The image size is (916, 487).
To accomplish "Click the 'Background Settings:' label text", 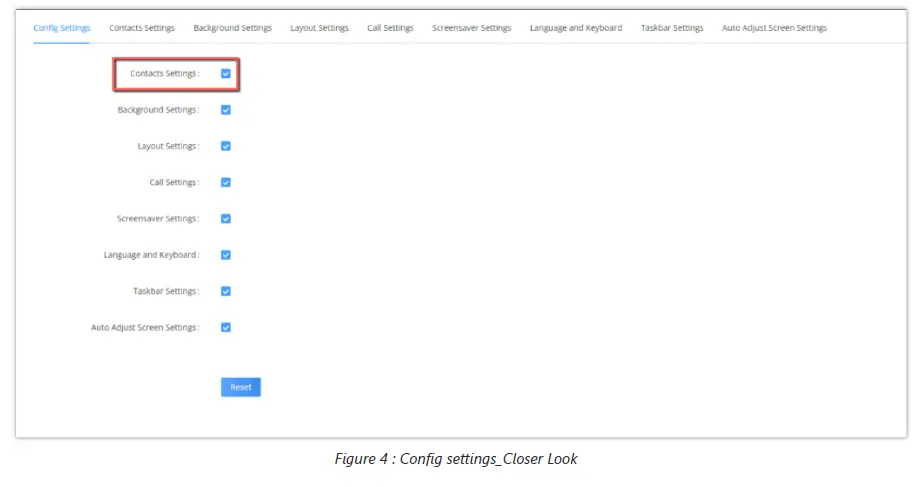I will click(x=158, y=110).
